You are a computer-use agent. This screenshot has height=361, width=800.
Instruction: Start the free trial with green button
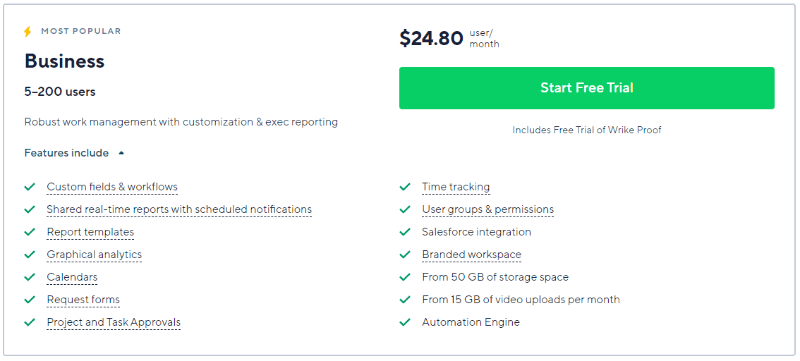tap(587, 88)
